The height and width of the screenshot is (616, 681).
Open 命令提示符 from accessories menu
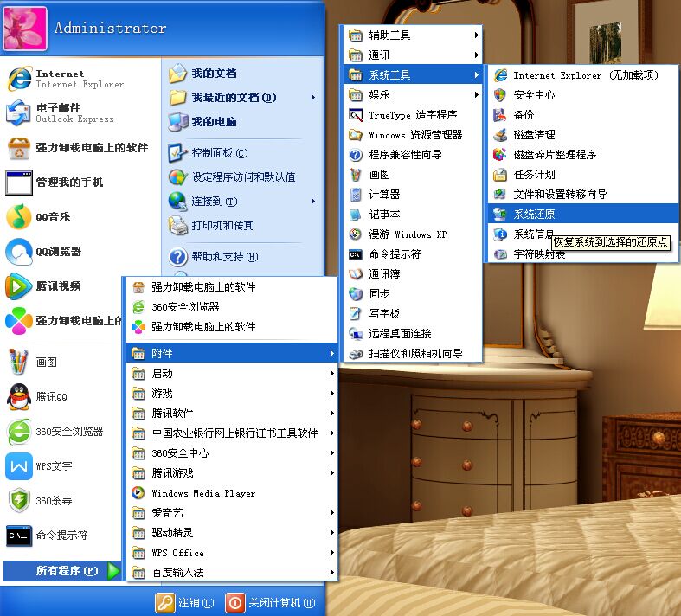click(x=413, y=254)
